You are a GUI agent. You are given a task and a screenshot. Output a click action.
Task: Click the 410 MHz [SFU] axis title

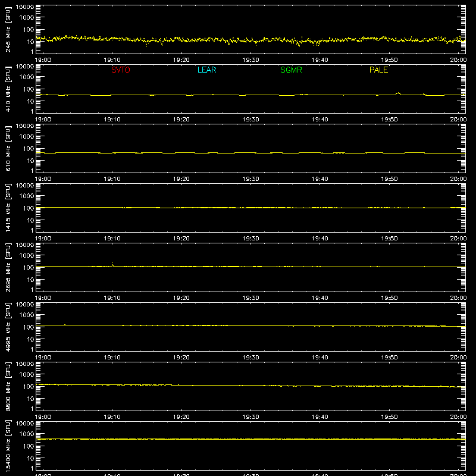click(x=8, y=89)
